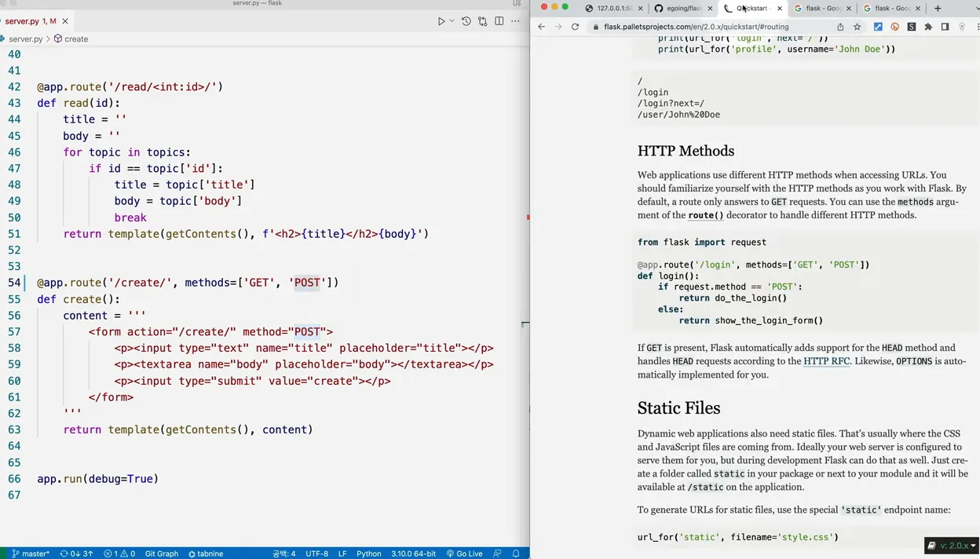Screen dimensions: 980x559
Task: Open Git Graph from the status bar
Action: click(162, 554)
